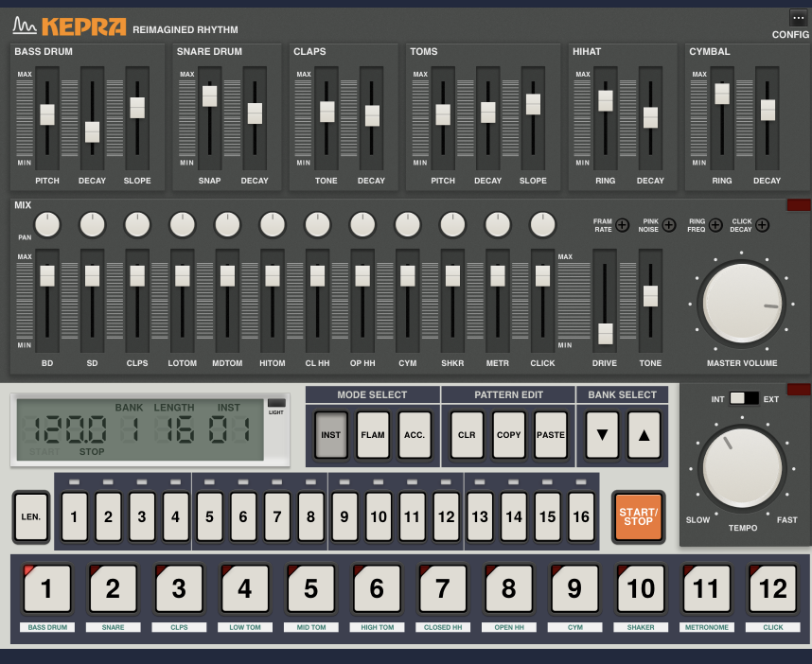This screenshot has height=664, width=812.
Task: Click the Kepra waveform logo
Action: 25,25
